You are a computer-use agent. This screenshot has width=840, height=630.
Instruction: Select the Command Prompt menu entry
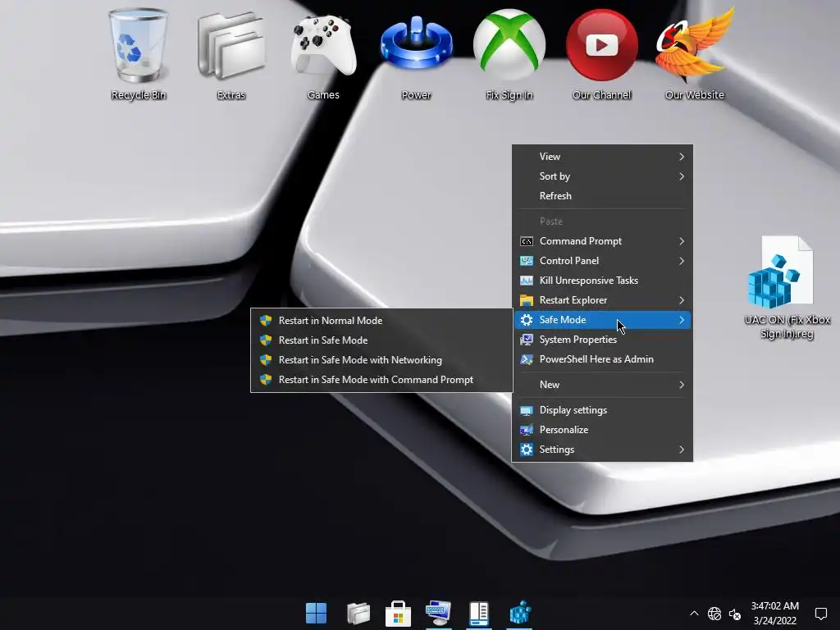pos(602,241)
